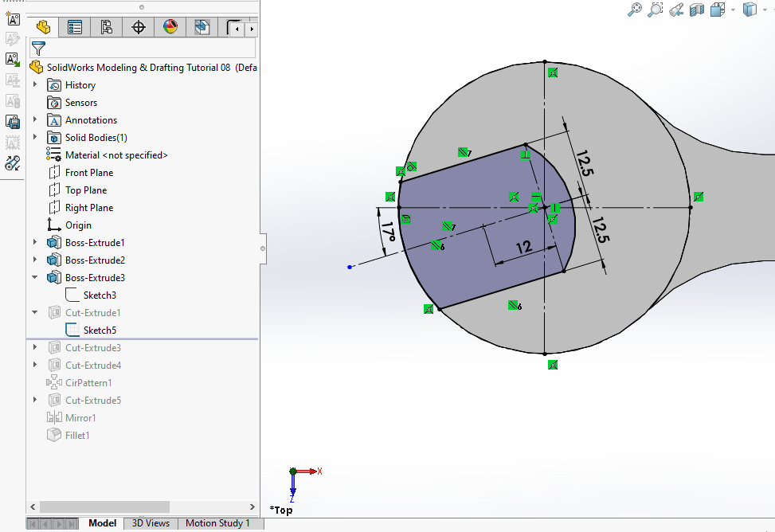Image resolution: width=775 pixels, height=532 pixels.
Task: Expand the History folder
Action: [x=35, y=85]
